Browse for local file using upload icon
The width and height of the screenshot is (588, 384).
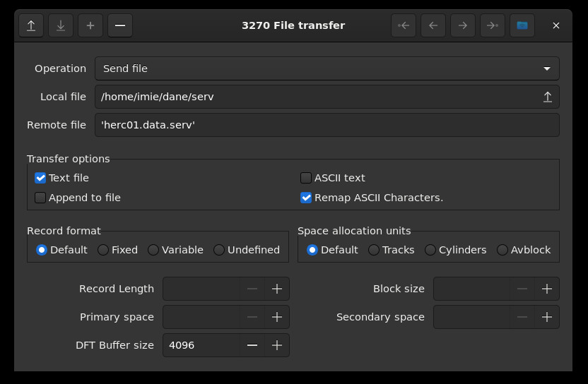tap(547, 97)
